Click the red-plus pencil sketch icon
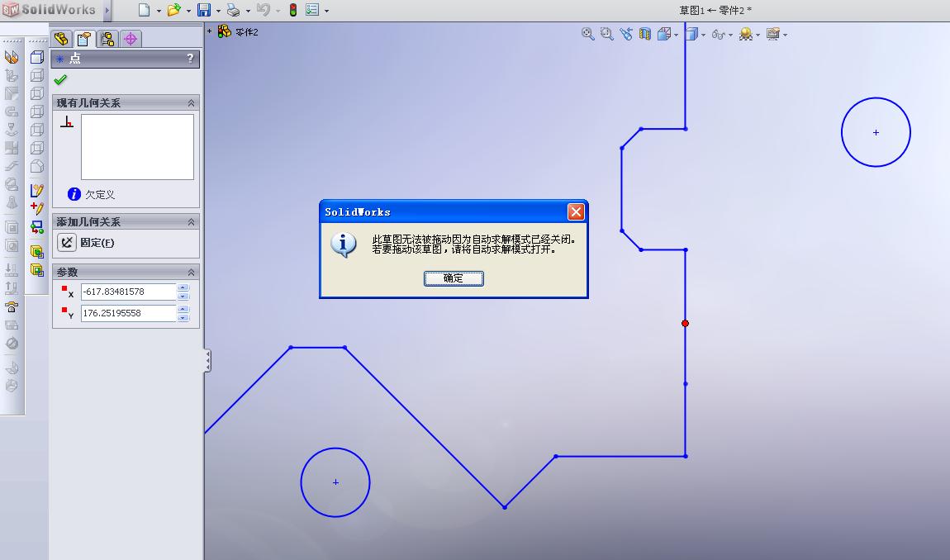This screenshot has height=560, width=950. click(x=37, y=208)
